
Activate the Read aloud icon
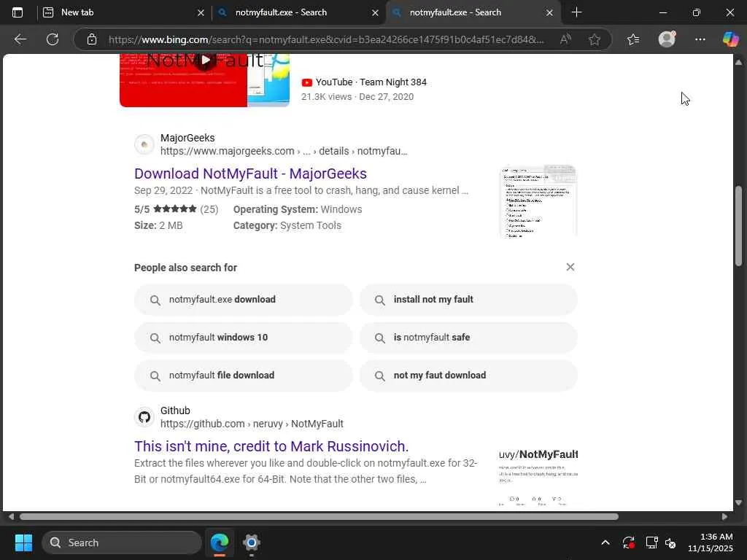coord(565,39)
